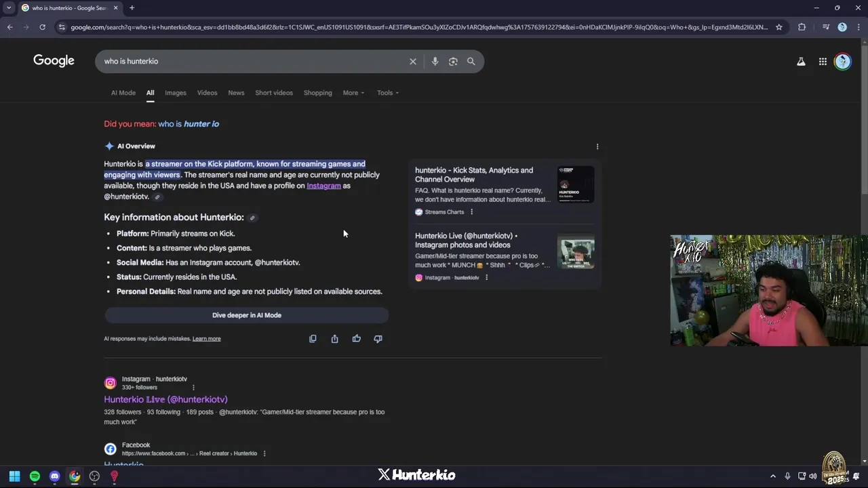Click Instagram favicon beside hunterkiotv result
This screenshot has width=868, height=488.
pyautogui.click(x=110, y=383)
